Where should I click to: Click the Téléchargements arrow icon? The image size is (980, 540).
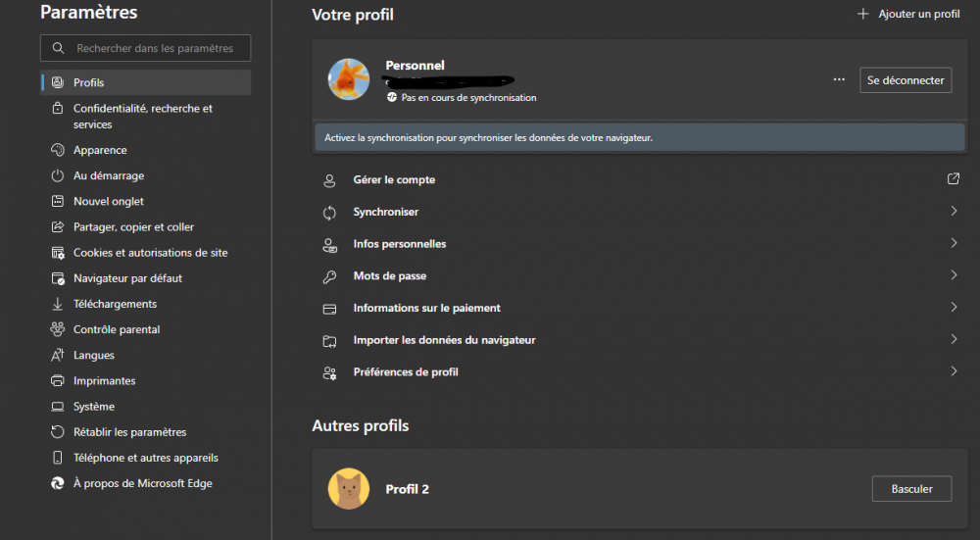(58, 304)
